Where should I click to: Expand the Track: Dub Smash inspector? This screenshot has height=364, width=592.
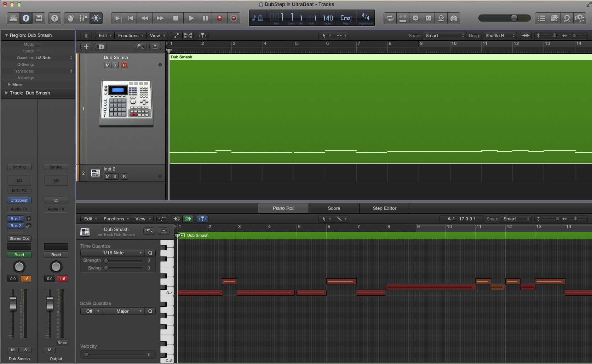coord(6,93)
